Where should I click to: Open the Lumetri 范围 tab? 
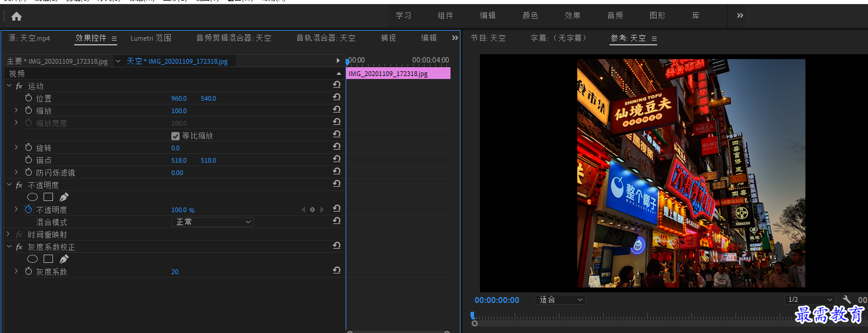[x=151, y=38]
